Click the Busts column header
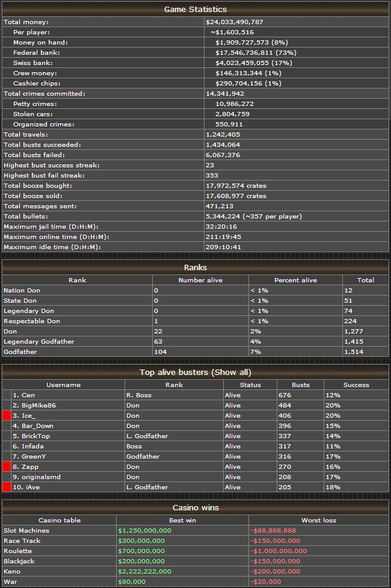Viewport: 391px width, 588px height. click(301, 385)
